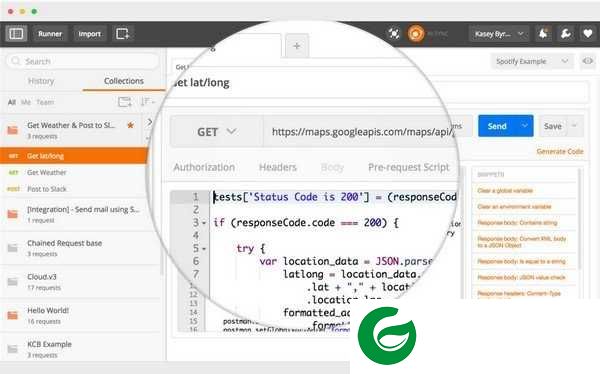This screenshot has width=600, height=374.
Task: Fold code at line 3 arrow
Action: coord(204,223)
